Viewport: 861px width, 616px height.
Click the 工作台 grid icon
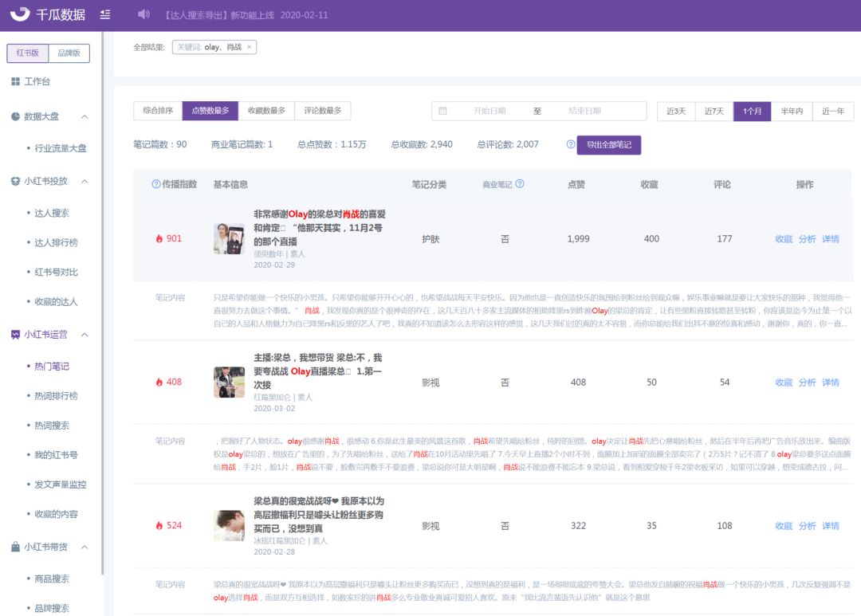click(x=15, y=81)
